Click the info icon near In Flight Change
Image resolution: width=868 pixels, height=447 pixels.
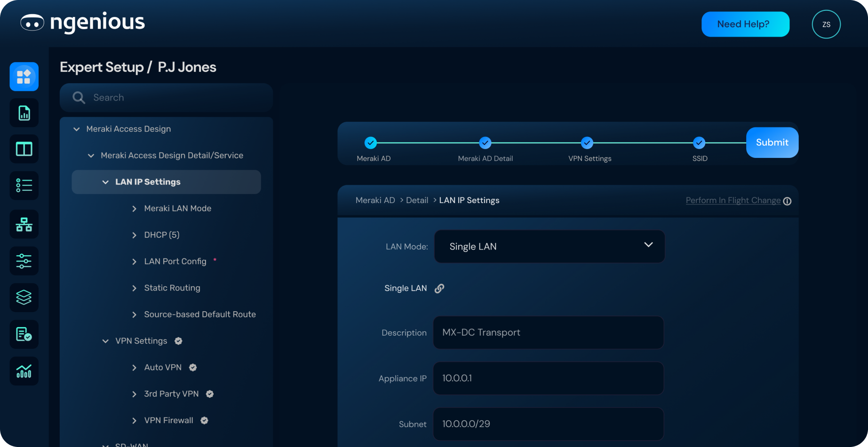click(787, 201)
